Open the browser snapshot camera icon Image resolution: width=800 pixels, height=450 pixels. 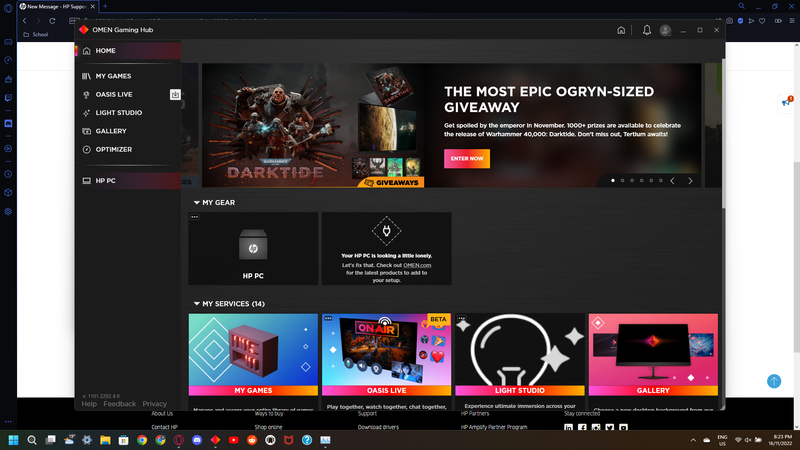point(730,21)
